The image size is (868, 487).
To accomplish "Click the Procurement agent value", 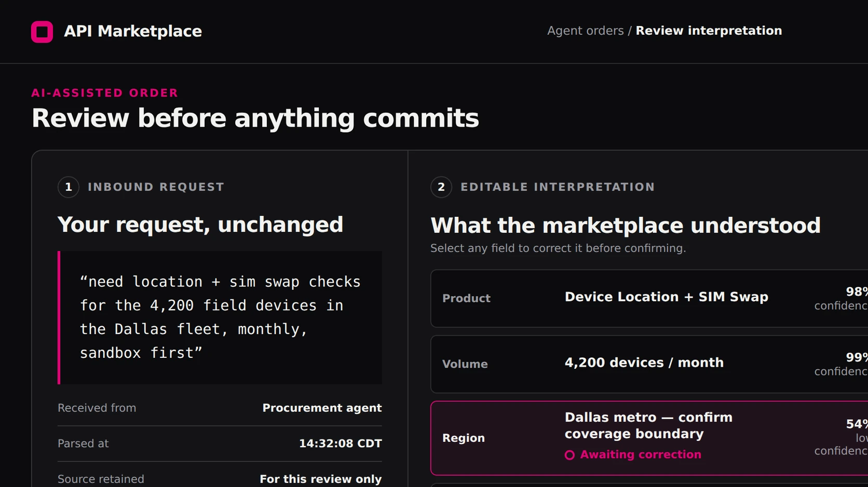I will 322,408.
